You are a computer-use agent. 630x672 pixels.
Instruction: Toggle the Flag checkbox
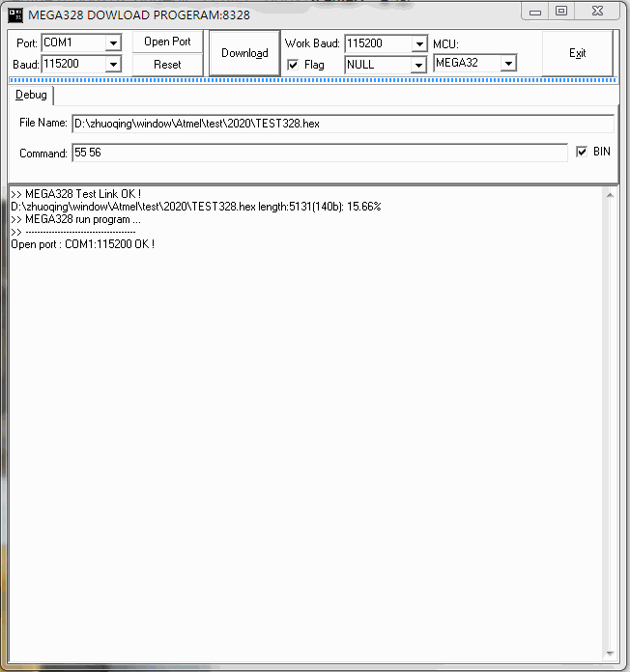(x=293, y=65)
